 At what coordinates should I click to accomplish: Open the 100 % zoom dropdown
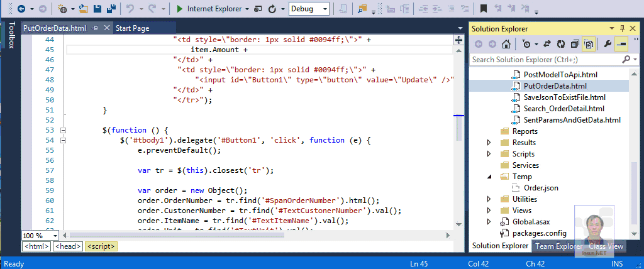click(x=55, y=235)
